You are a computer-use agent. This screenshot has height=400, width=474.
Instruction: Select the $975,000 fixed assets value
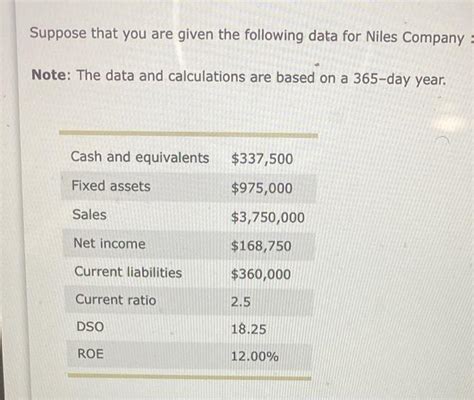click(262, 188)
